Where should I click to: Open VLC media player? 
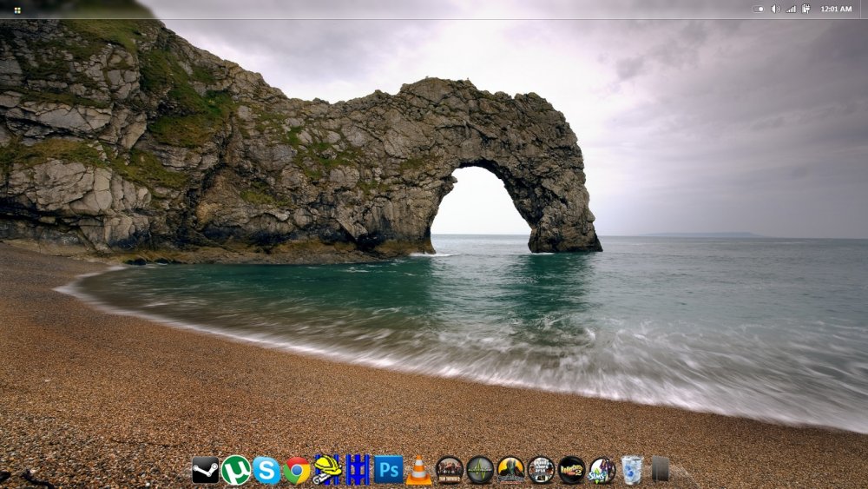click(x=419, y=470)
